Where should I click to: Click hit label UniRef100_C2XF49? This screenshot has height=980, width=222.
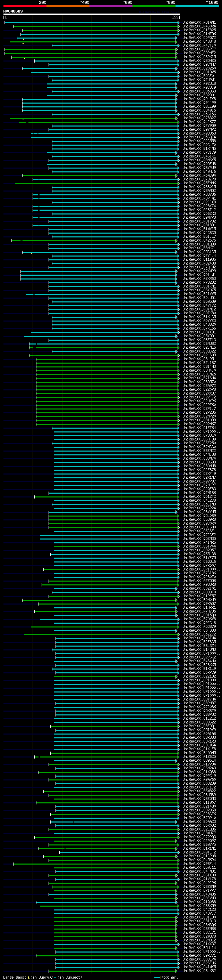199,473
